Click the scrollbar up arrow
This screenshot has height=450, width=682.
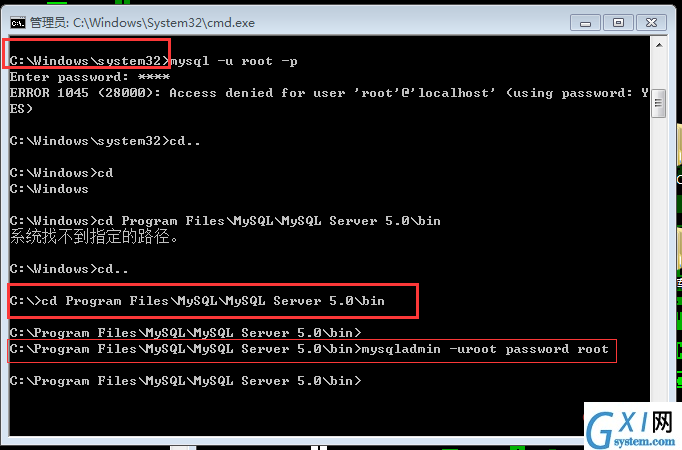(x=659, y=45)
